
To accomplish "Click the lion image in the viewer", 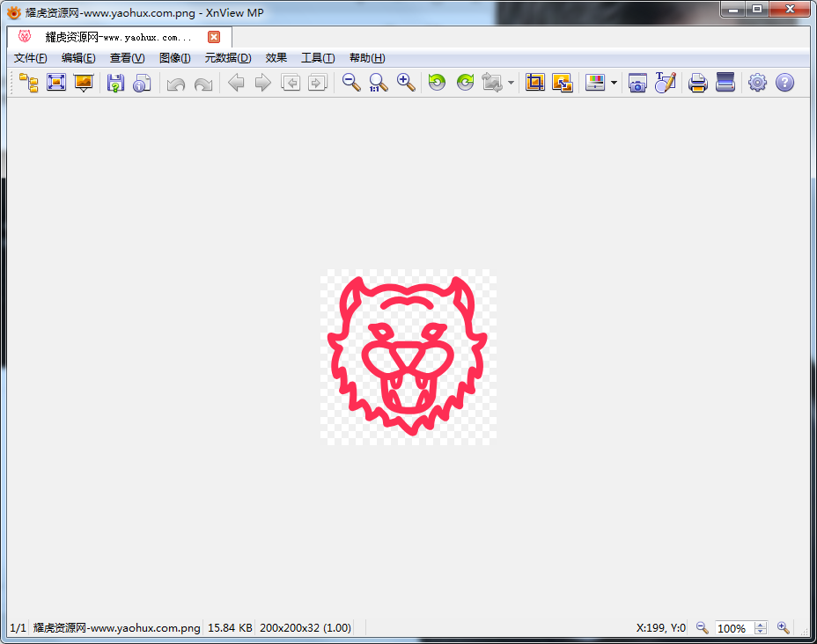I will (x=408, y=356).
